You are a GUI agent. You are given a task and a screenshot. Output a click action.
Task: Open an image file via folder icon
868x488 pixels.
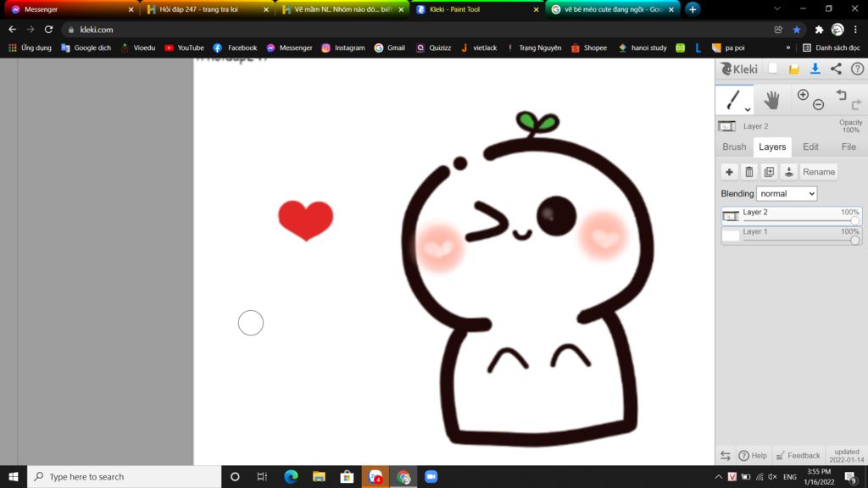(793, 69)
